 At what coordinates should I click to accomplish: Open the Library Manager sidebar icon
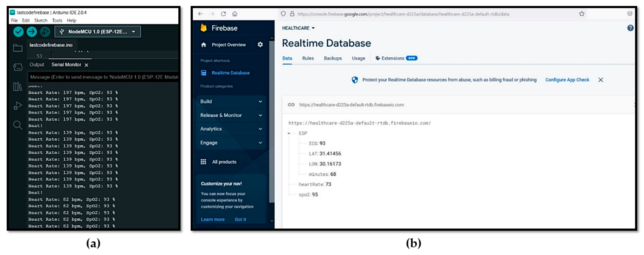click(x=18, y=87)
